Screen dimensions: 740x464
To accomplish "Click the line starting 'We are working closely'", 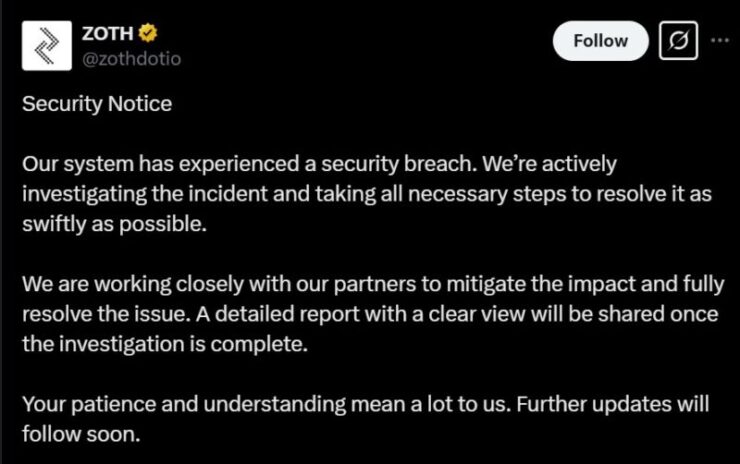I will [x=373, y=284].
